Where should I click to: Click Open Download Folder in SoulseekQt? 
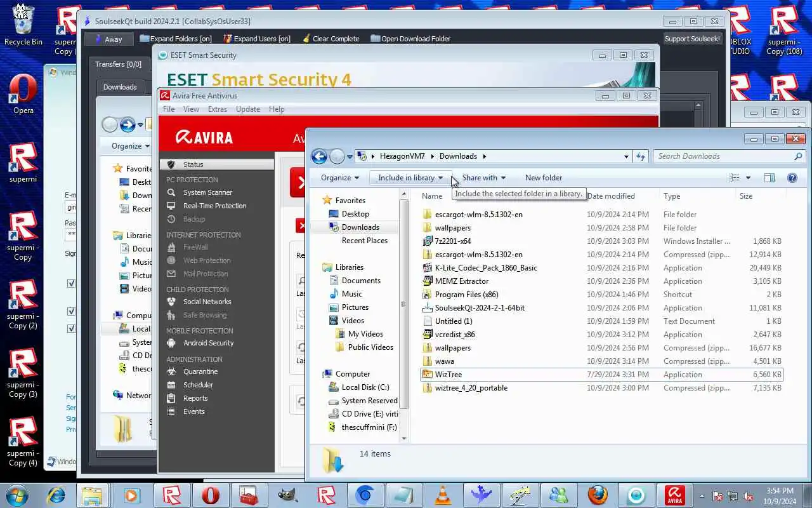pyautogui.click(x=410, y=39)
